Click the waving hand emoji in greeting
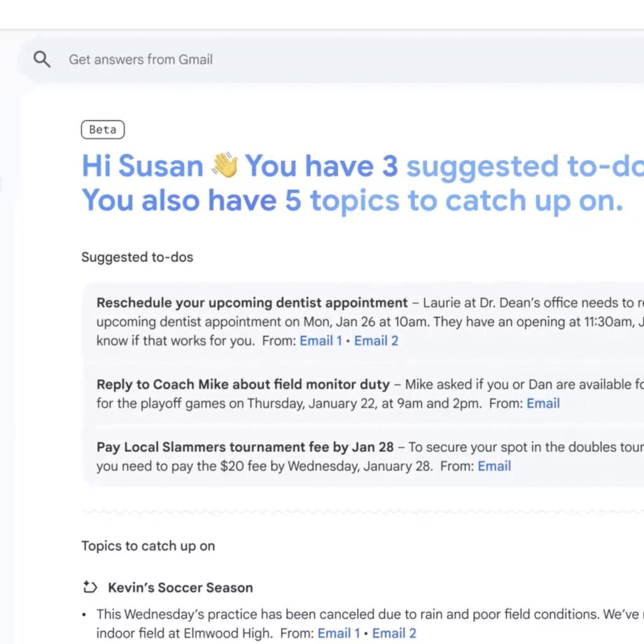Image resolution: width=644 pixels, height=644 pixels. point(224,165)
